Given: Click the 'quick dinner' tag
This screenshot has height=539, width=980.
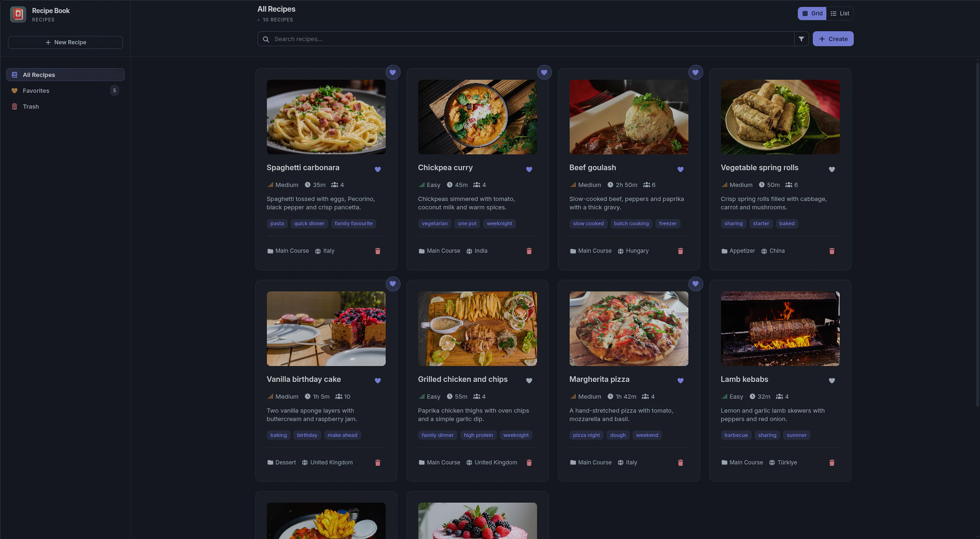Looking at the screenshot, I should point(309,223).
